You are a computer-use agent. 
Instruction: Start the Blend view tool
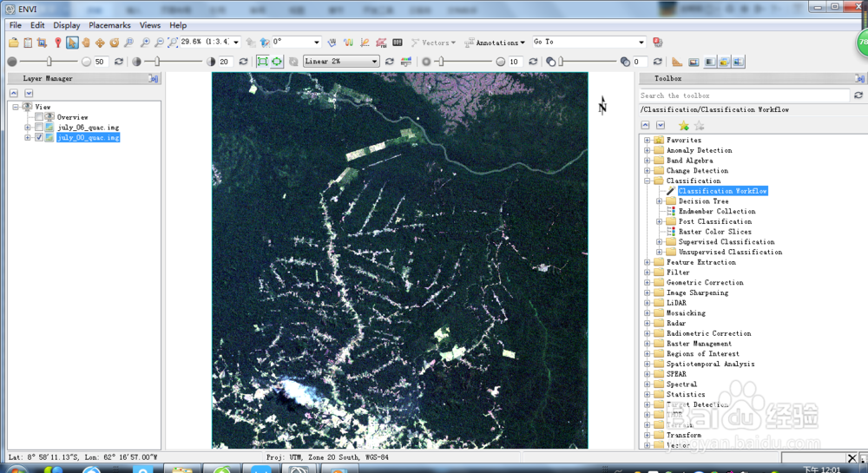(x=710, y=62)
